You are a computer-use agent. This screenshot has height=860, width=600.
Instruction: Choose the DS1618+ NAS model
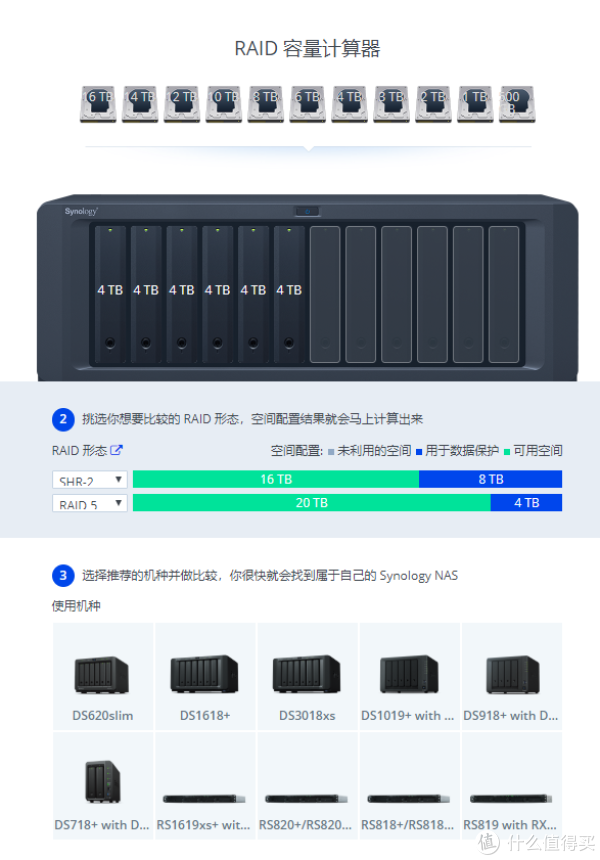pyautogui.click(x=205, y=676)
